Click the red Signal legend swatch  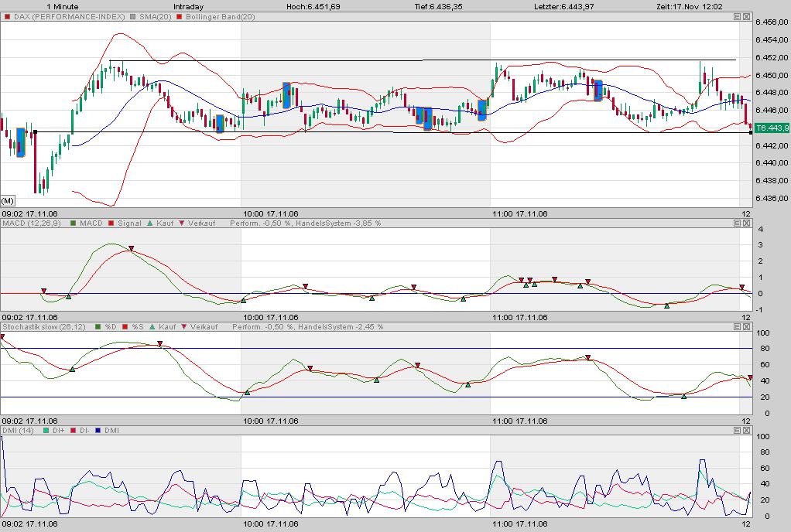pyautogui.click(x=111, y=223)
